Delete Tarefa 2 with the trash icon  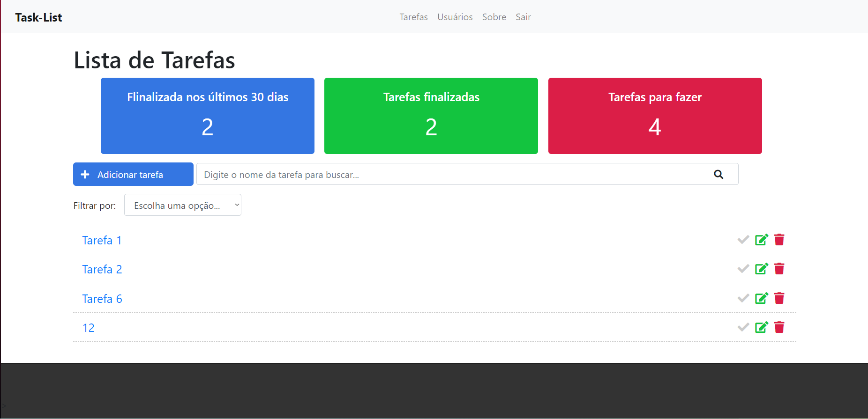(779, 269)
